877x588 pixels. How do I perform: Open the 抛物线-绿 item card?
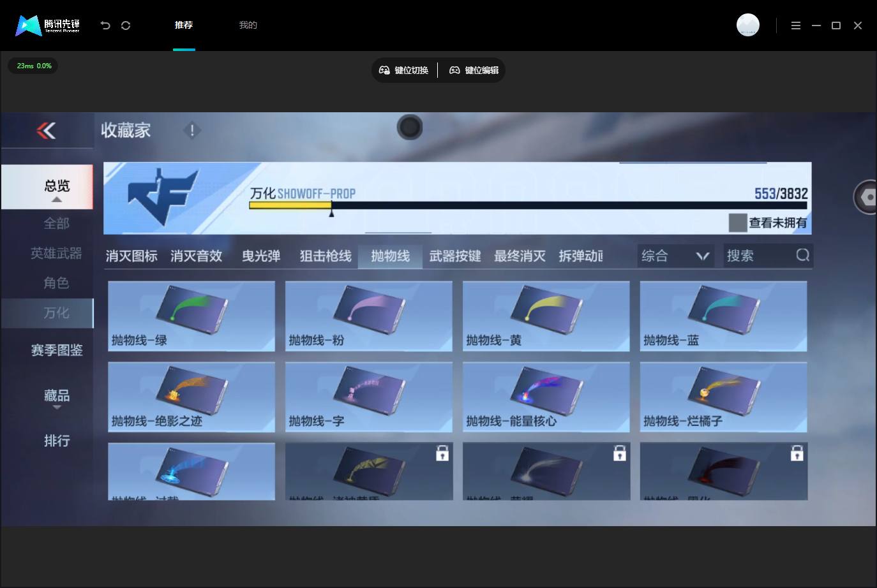pos(191,316)
